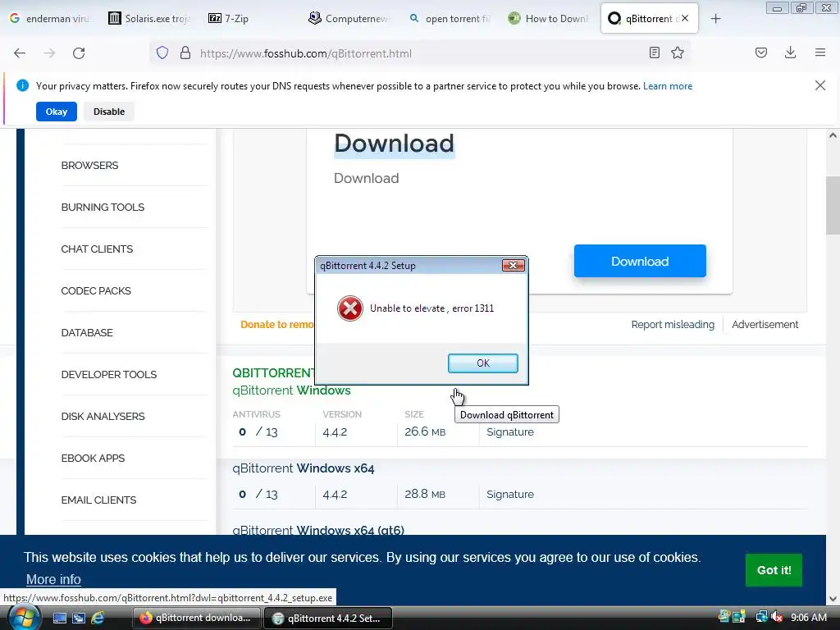Viewport: 840px width, 630px height.
Task: Switch to the Computernew tab
Action: pyautogui.click(x=348, y=19)
